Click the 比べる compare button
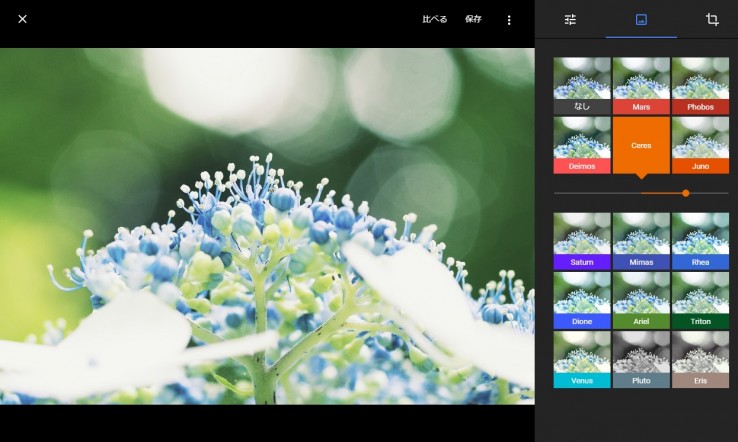This screenshot has height=442, width=738. [x=435, y=20]
